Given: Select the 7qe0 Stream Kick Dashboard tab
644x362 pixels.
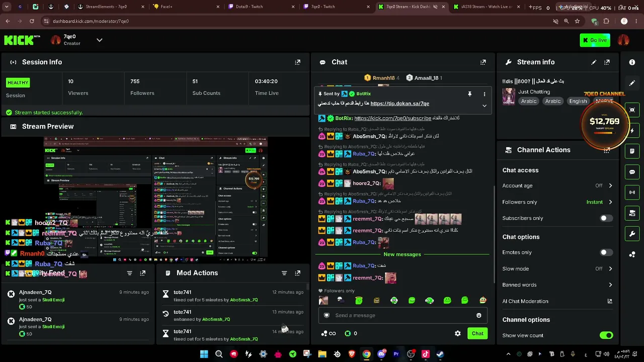Looking at the screenshot, I should [x=412, y=7].
